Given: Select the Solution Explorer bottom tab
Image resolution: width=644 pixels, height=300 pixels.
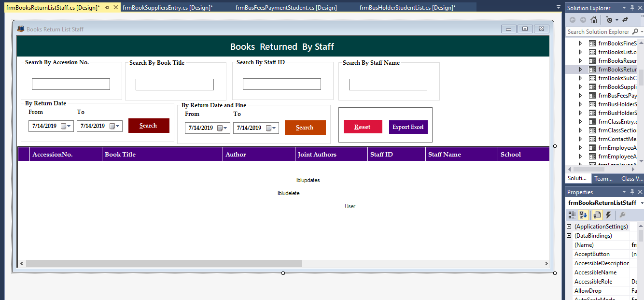Looking at the screenshot, I should pos(578,178).
